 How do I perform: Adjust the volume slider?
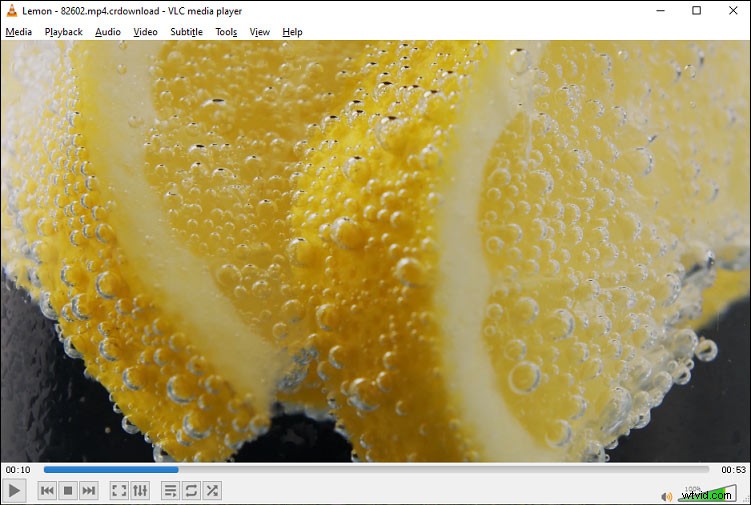(x=707, y=494)
